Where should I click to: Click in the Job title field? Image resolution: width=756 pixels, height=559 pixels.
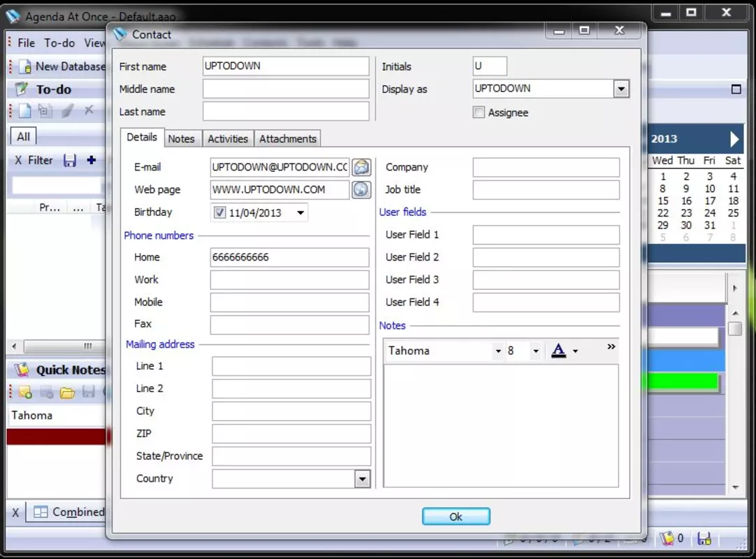coord(546,190)
